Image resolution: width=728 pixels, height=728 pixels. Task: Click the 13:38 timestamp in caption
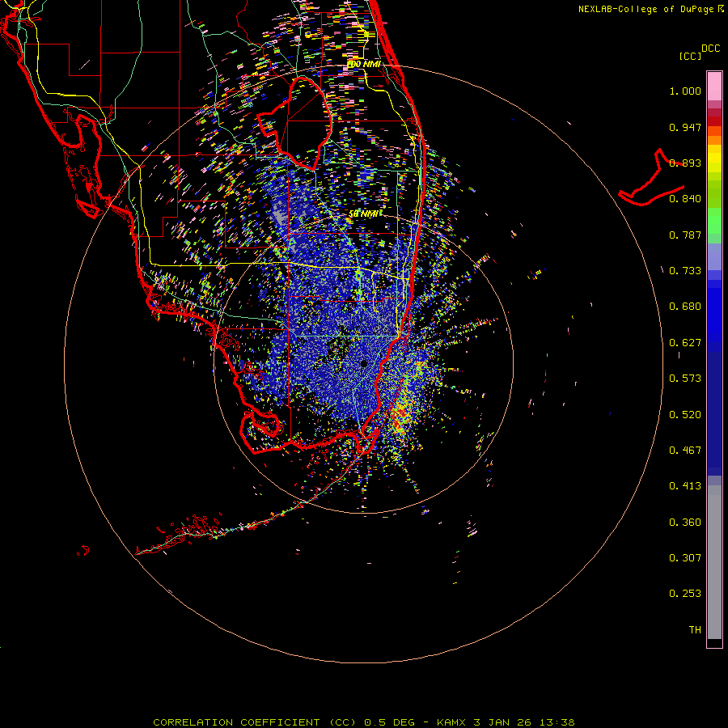pos(557,722)
